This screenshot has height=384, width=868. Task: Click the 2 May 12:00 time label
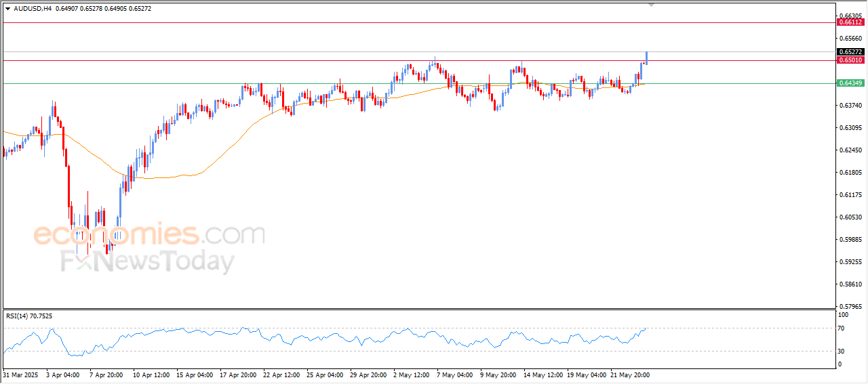[412, 374]
